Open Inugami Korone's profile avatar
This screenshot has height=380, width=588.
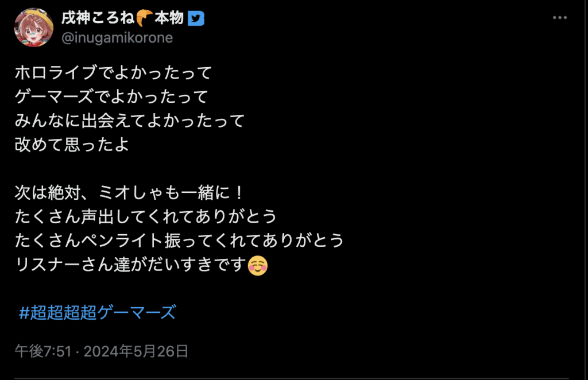tap(34, 28)
